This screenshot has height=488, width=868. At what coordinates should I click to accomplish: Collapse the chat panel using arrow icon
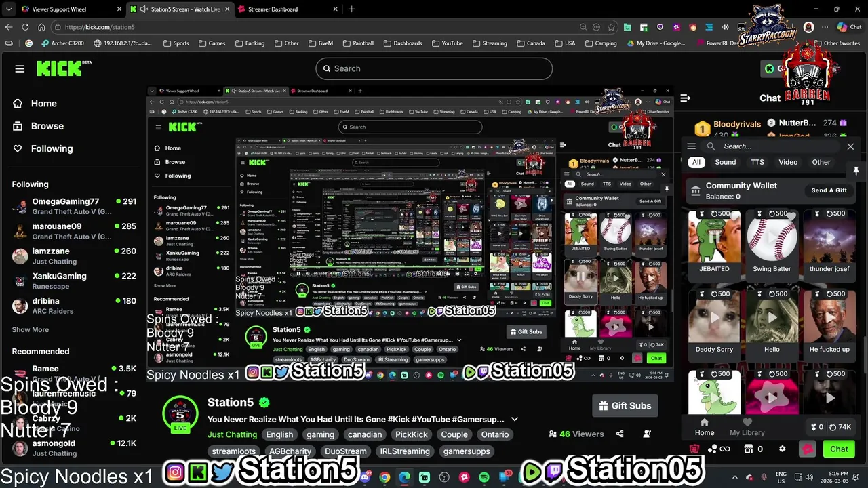point(686,98)
